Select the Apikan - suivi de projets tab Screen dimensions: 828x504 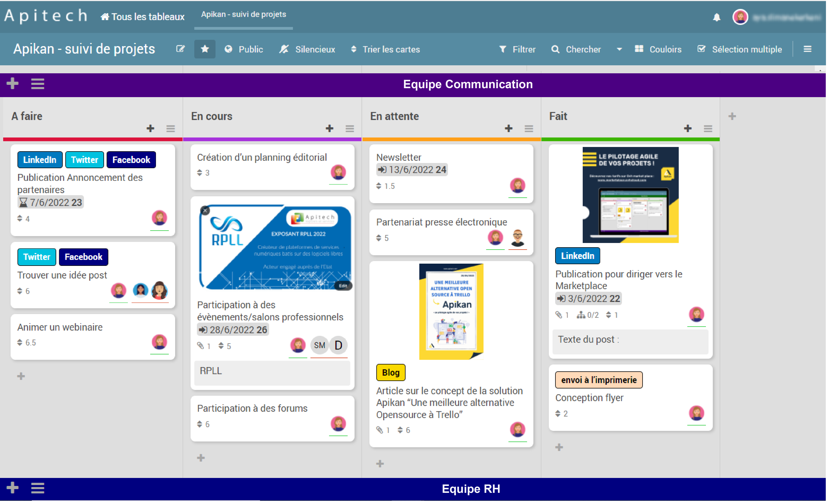pyautogui.click(x=243, y=15)
